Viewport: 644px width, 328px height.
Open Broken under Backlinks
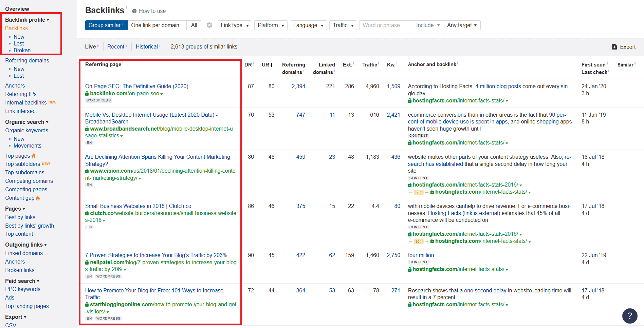click(x=22, y=50)
